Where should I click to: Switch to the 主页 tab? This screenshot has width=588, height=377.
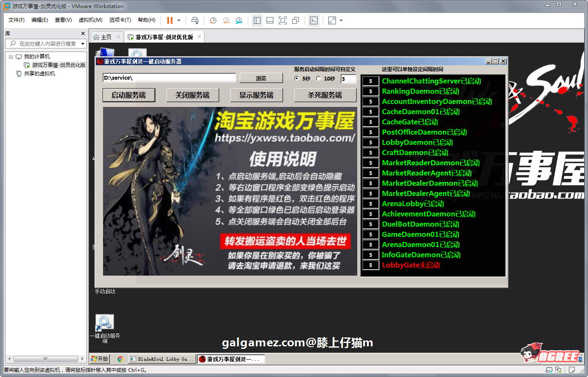coord(106,37)
